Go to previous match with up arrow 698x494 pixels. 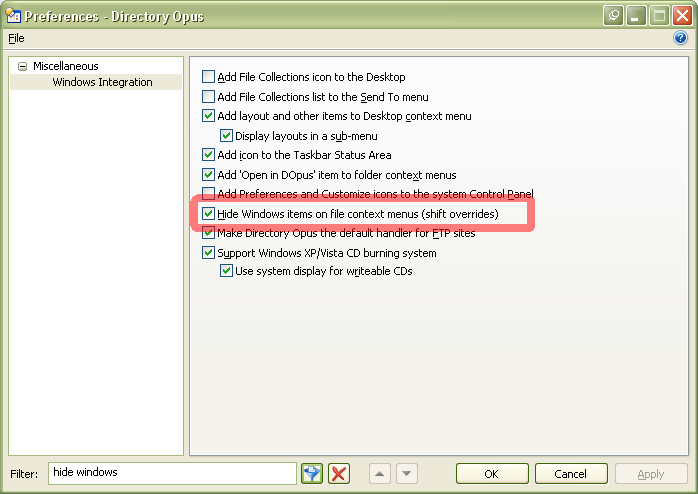point(380,474)
